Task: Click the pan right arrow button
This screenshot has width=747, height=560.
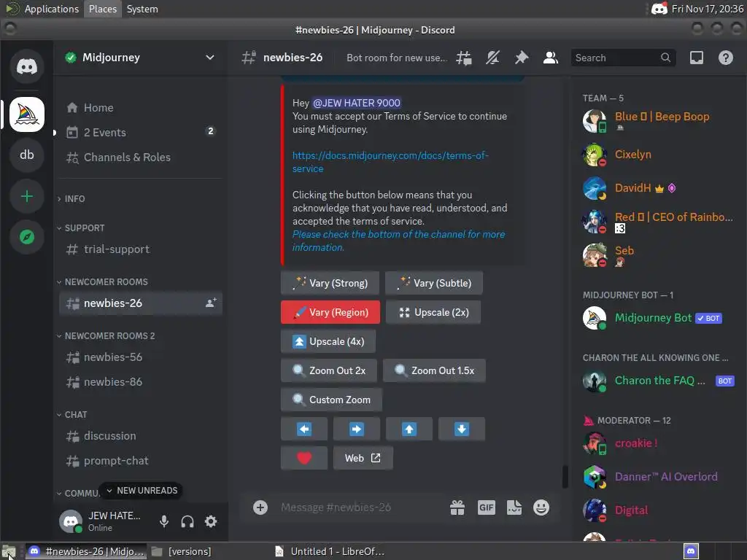Action: [x=356, y=429]
